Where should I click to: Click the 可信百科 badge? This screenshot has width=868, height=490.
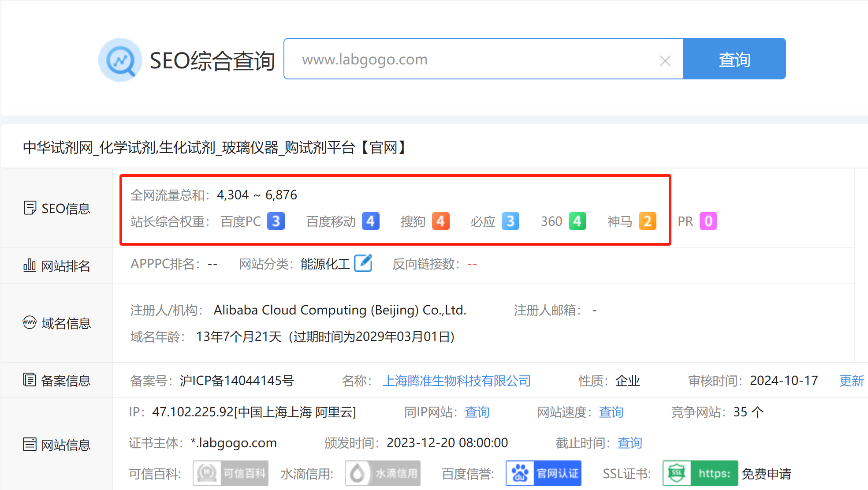[x=231, y=474]
